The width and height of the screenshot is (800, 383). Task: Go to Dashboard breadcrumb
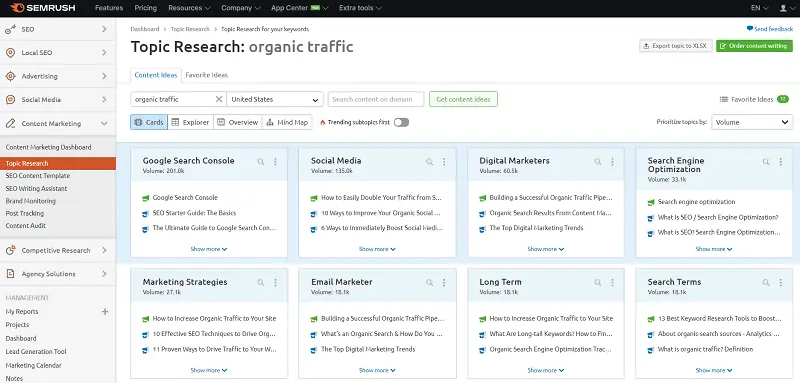(x=145, y=29)
